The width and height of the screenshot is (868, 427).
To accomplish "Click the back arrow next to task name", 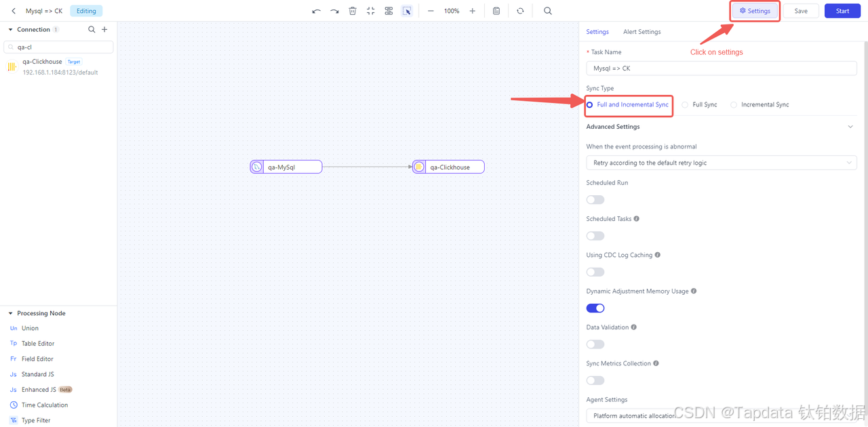I will (14, 11).
